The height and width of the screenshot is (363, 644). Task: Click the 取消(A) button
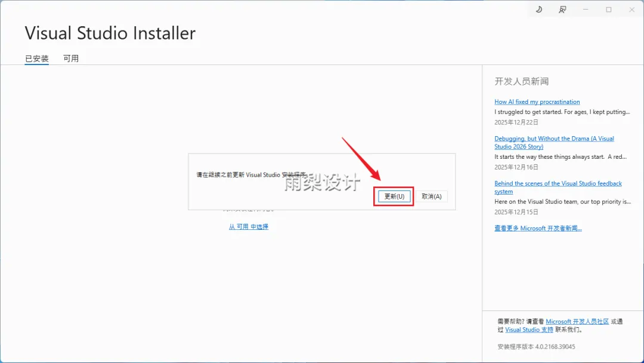(432, 196)
